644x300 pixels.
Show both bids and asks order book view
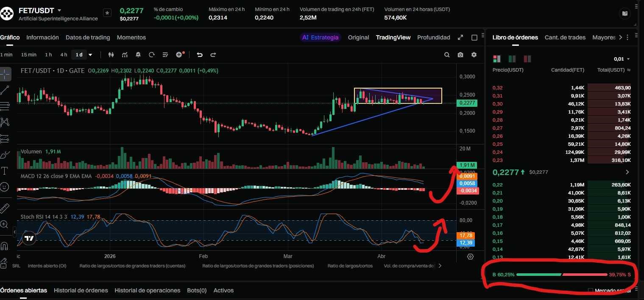coord(497,58)
